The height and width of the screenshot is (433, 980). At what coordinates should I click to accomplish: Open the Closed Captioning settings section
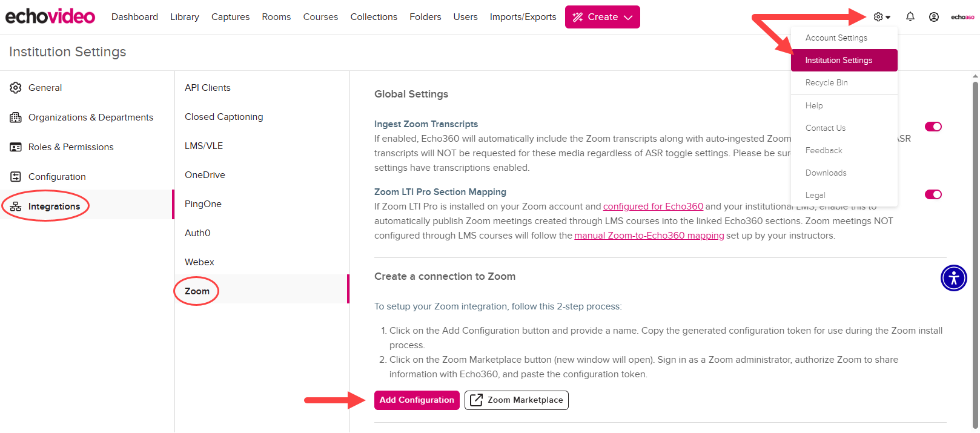(x=223, y=116)
